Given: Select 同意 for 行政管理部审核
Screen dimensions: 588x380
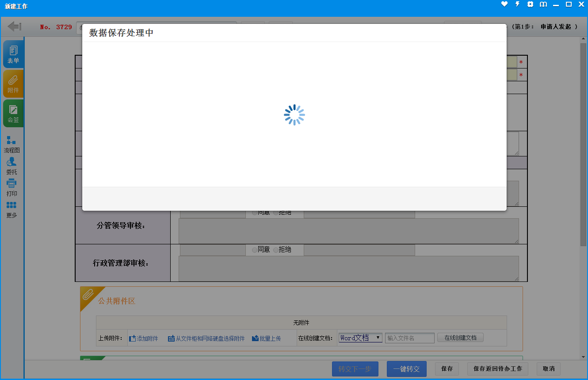Looking at the screenshot, I should click(x=255, y=250).
